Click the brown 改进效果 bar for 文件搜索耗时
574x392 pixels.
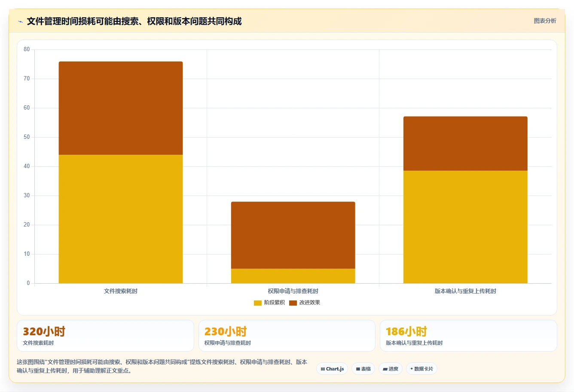point(121,108)
